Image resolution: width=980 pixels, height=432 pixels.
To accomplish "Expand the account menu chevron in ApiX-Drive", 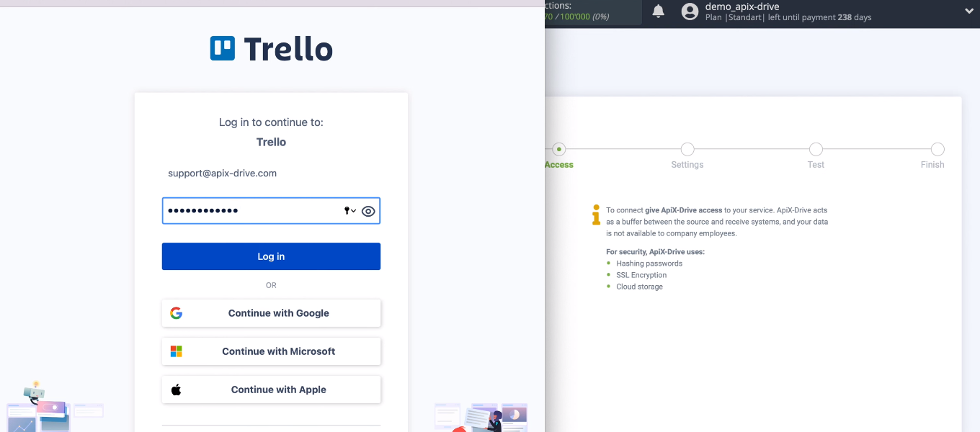I will pyautogui.click(x=969, y=11).
